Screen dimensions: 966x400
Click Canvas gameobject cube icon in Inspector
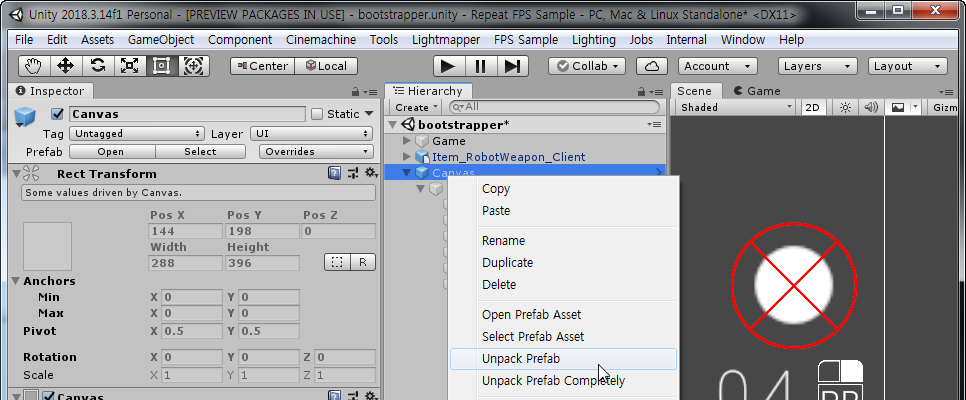coord(25,116)
